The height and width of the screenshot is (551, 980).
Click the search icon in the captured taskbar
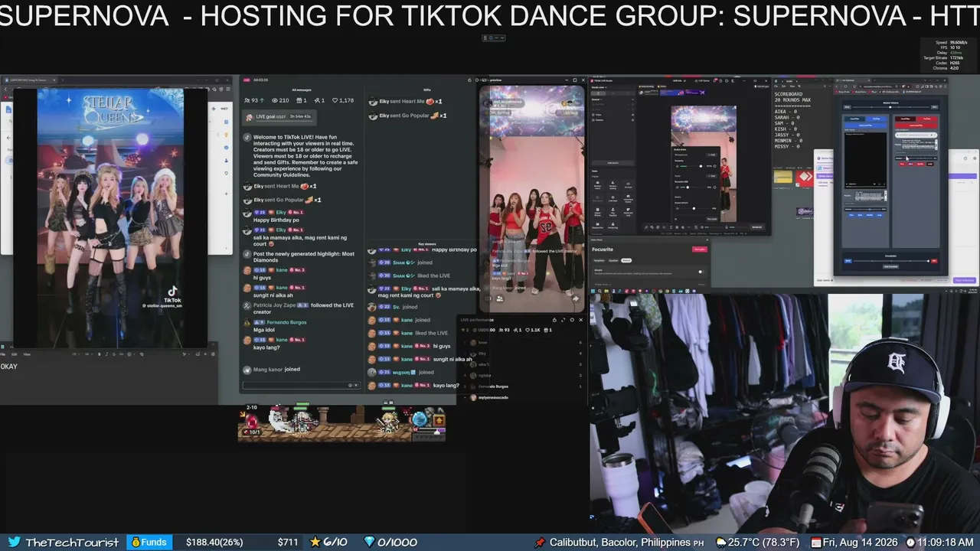tap(601, 290)
